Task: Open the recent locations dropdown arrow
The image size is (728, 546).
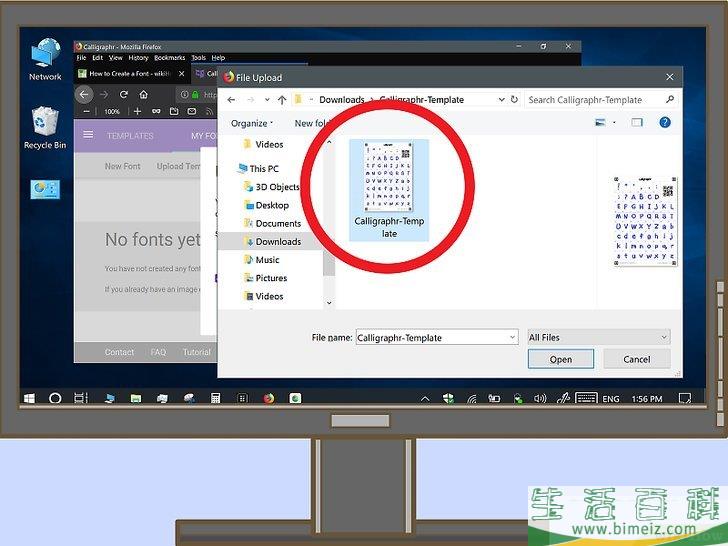Action: tap(267, 99)
